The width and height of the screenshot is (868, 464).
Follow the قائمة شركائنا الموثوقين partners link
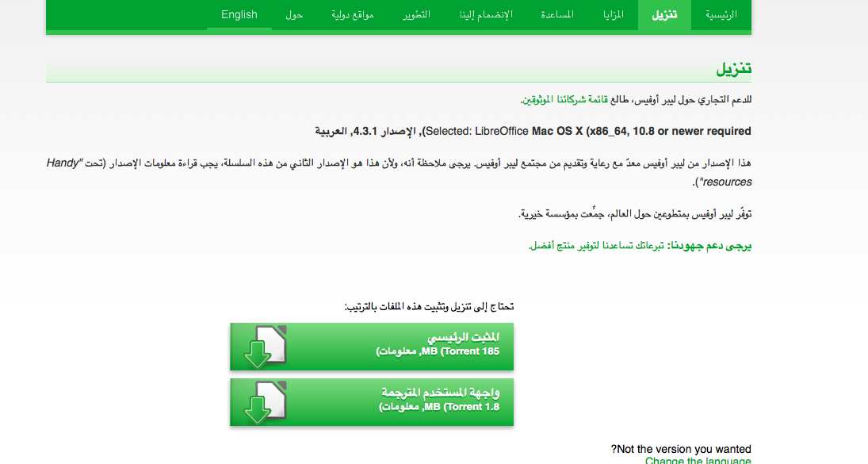[565, 100]
